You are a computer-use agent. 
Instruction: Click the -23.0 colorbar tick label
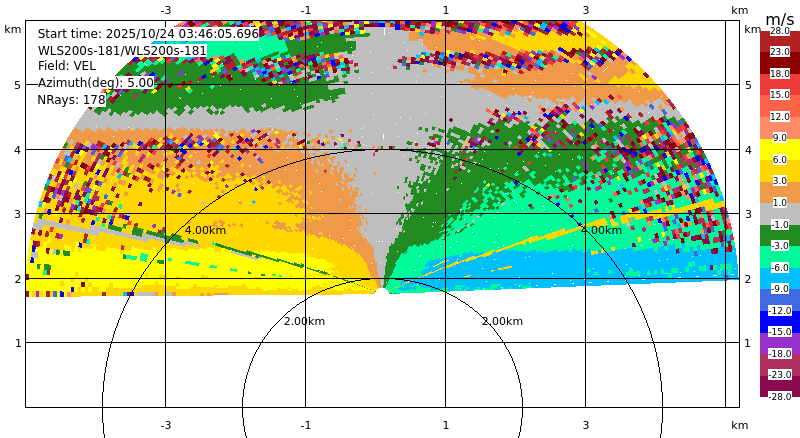780,375
